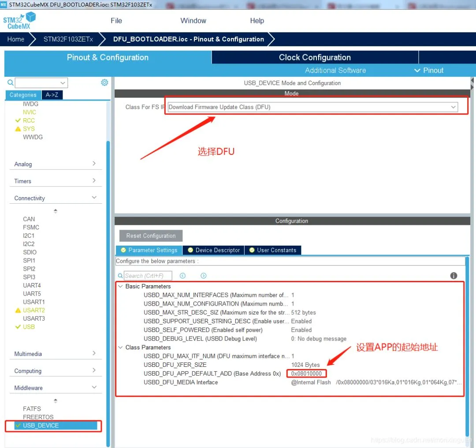Screen dimensions: 476x448
Task: Click the Middleware list sort arrows icon
Action: (55, 401)
